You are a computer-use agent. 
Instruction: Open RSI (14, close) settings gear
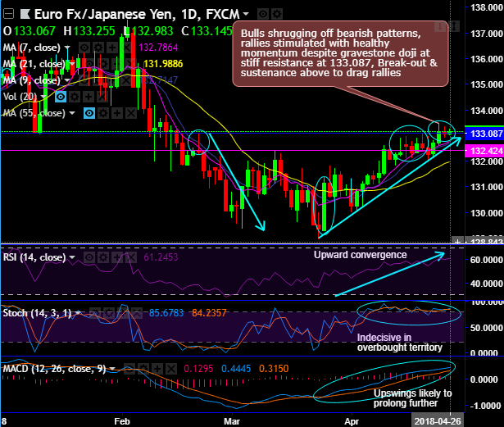(103, 257)
